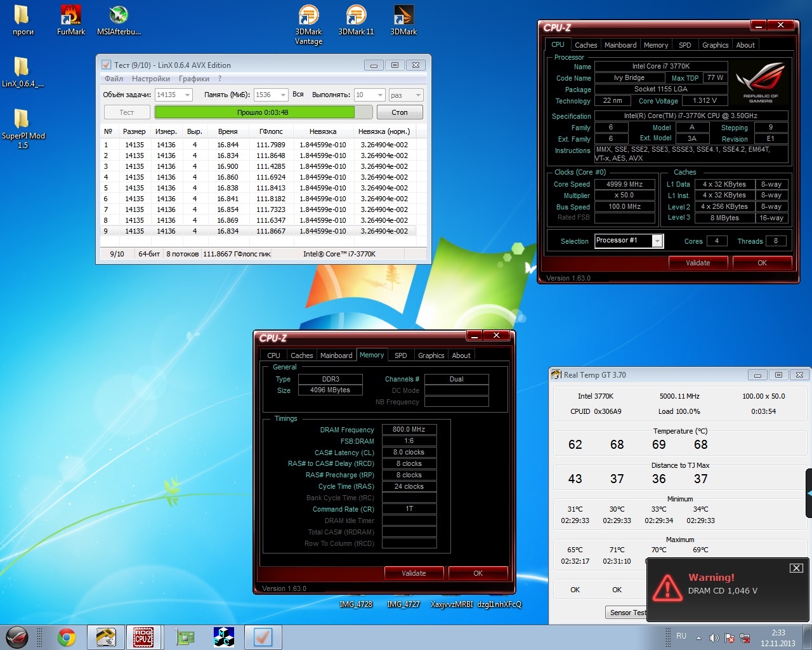This screenshot has width=812, height=650.
Task: Open the ROG Start button
Action: 17,637
